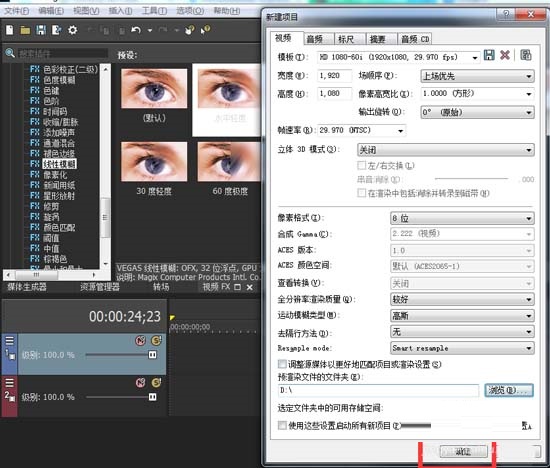Open the 运动模糊类型 dropdown
This screenshot has height=468, width=550.
click(x=462, y=316)
